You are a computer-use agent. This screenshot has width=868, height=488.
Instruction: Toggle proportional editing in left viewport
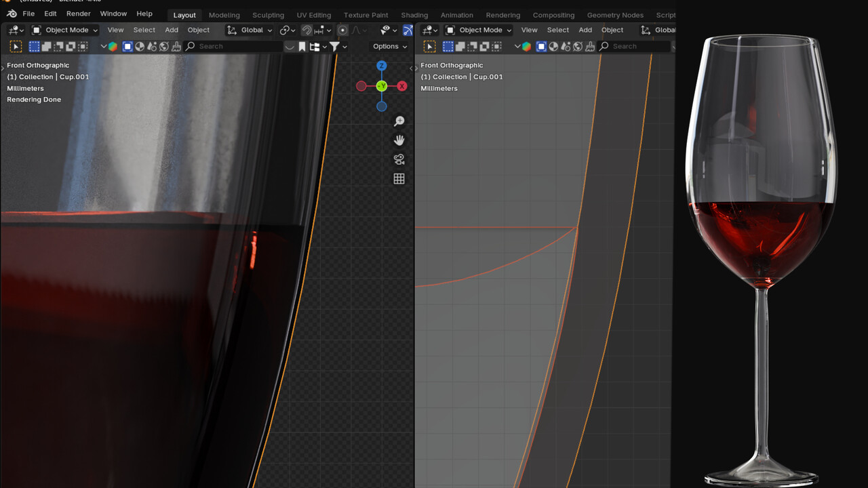(342, 30)
